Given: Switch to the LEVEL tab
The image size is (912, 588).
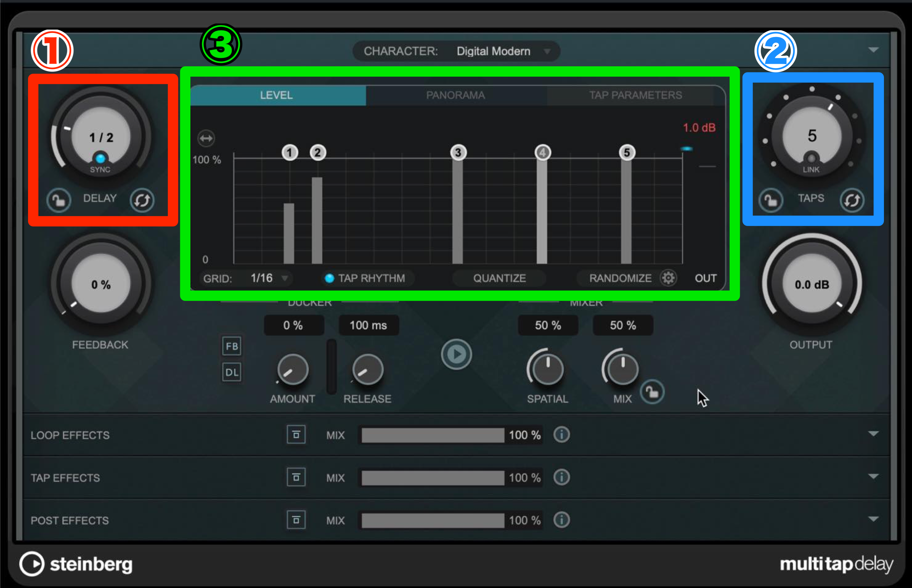Looking at the screenshot, I should tap(278, 95).
